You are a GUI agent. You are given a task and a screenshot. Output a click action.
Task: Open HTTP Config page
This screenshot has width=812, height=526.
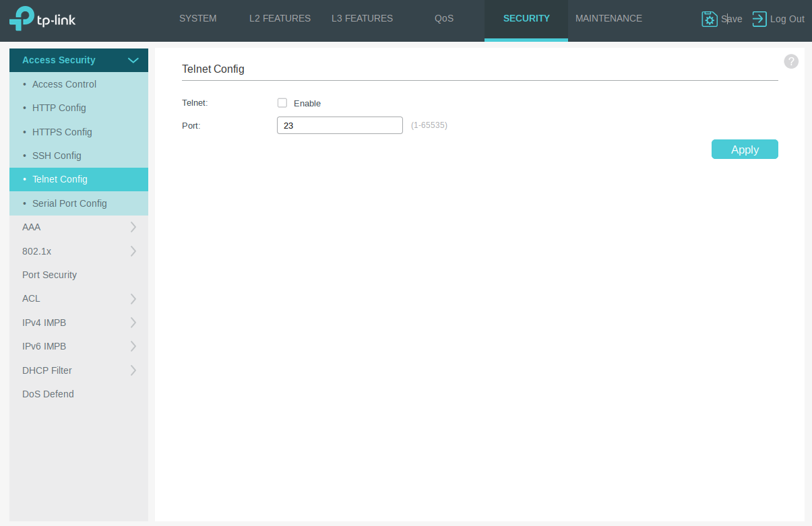pos(79,108)
